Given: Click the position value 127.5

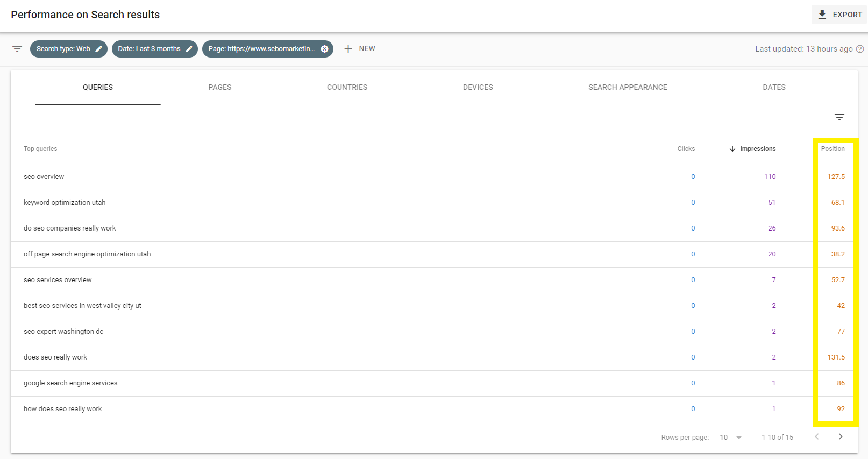Looking at the screenshot, I should [x=836, y=177].
